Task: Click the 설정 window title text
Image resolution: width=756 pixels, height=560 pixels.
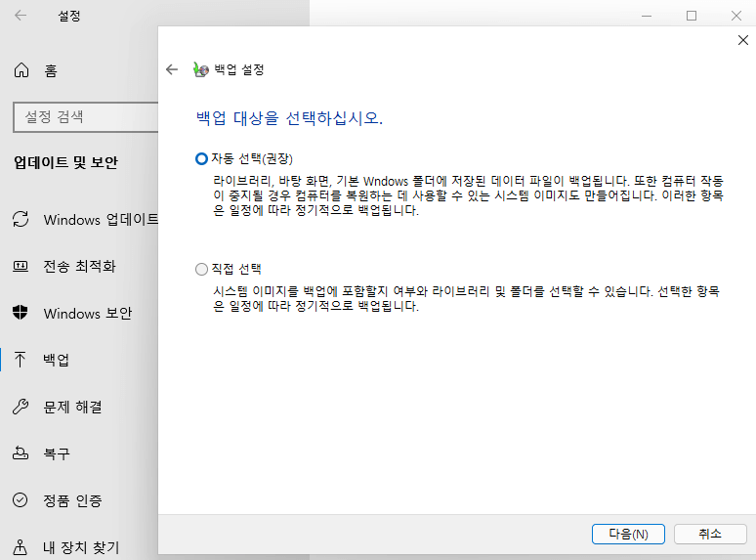Action: coord(69,16)
